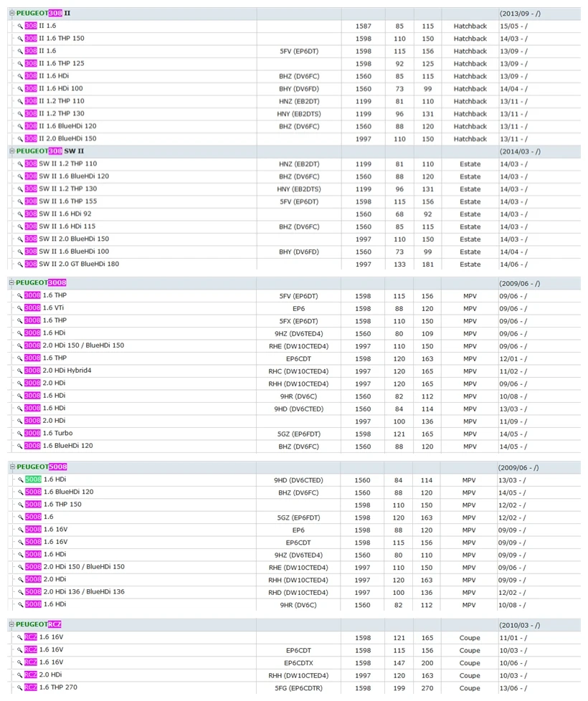
Task: Select the 5FX (EP6DT) engine code cell
Action: (x=299, y=321)
